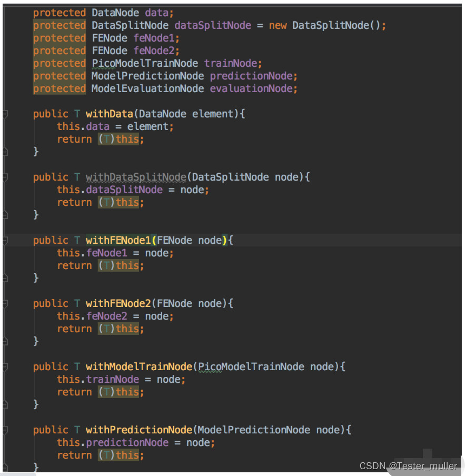Image resolution: width=466 pixels, height=476 pixels.
Task: Collapse the withPredictionNode method fold marker
Action: (5, 430)
